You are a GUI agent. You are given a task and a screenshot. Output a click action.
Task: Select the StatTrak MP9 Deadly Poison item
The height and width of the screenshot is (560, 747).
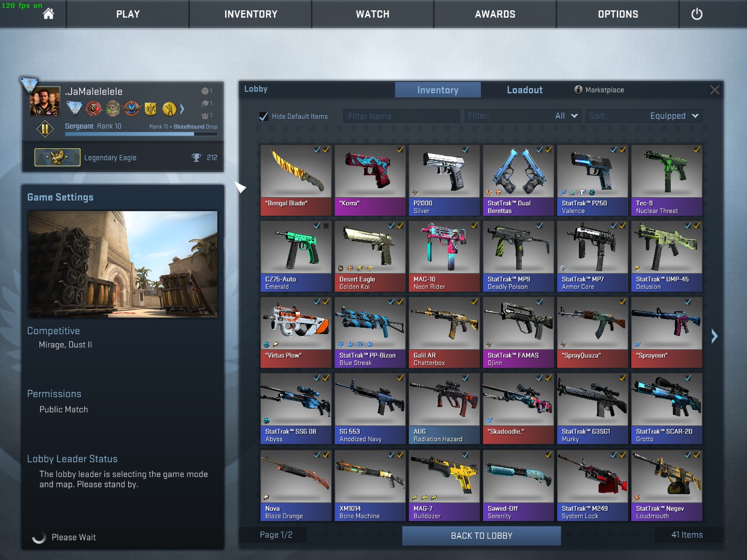518,256
